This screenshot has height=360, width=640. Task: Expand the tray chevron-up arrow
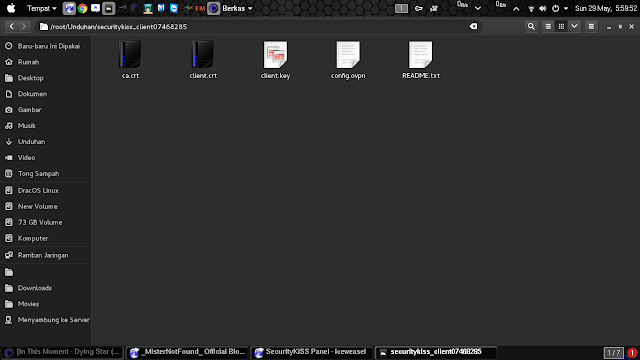pos(516,9)
